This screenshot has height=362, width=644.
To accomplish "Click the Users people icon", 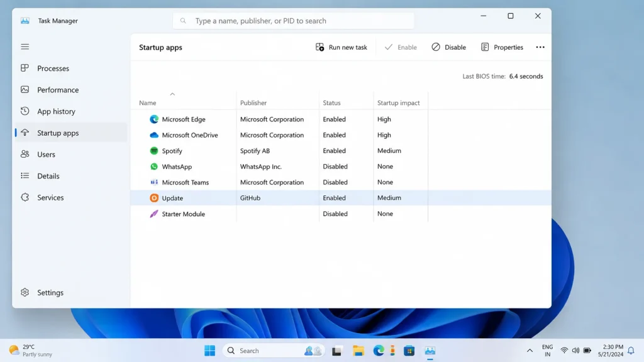I will tap(25, 154).
